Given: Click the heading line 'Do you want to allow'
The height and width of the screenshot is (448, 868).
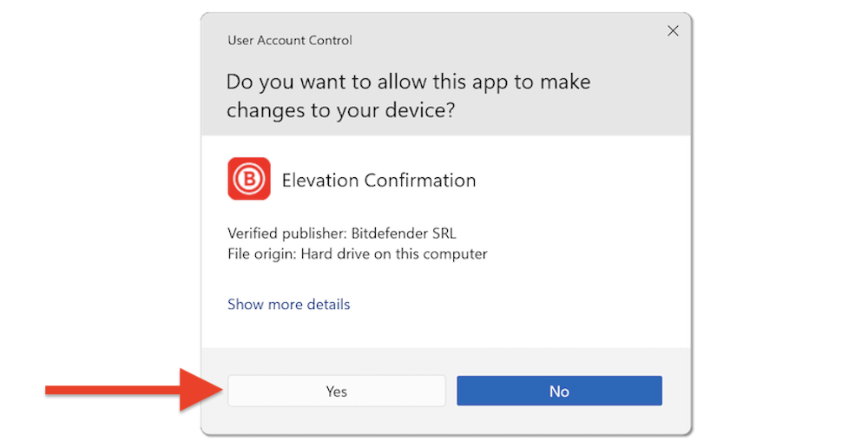Looking at the screenshot, I should [408, 82].
